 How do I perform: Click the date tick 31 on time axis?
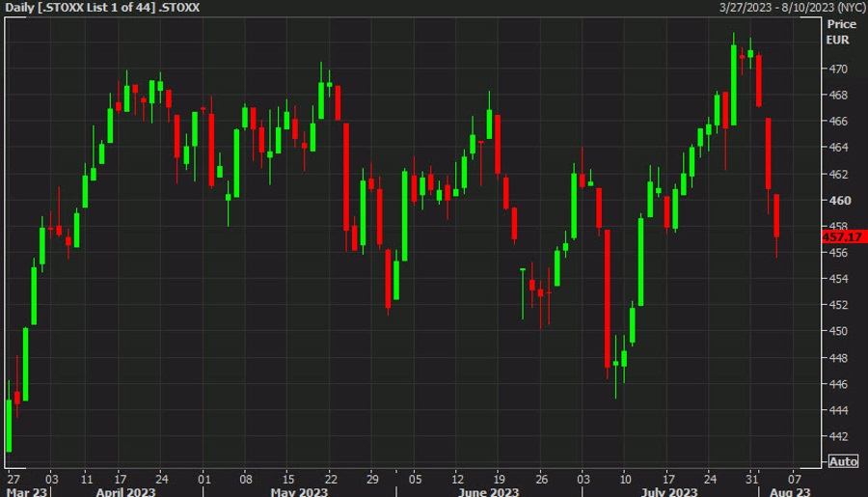(751, 480)
